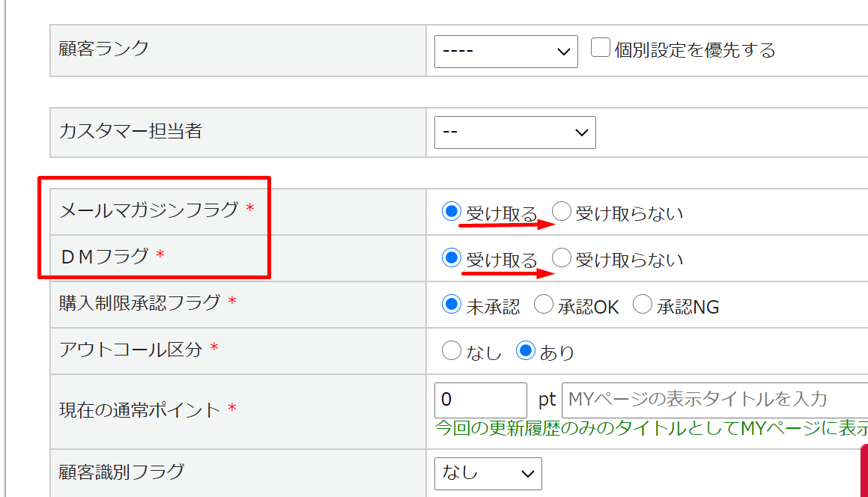This screenshot has width=868, height=497.
Task: Click the 顧客ランク field label
Action: tap(103, 49)
